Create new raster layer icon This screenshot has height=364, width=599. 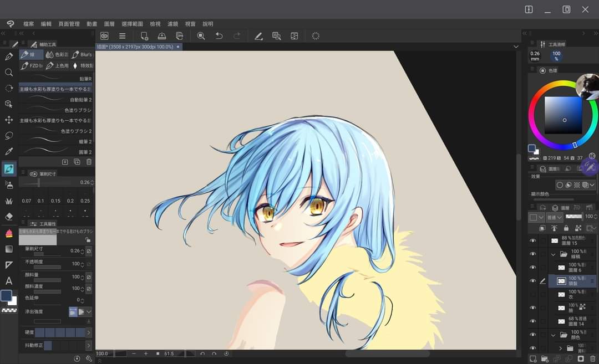pos(533,358)
